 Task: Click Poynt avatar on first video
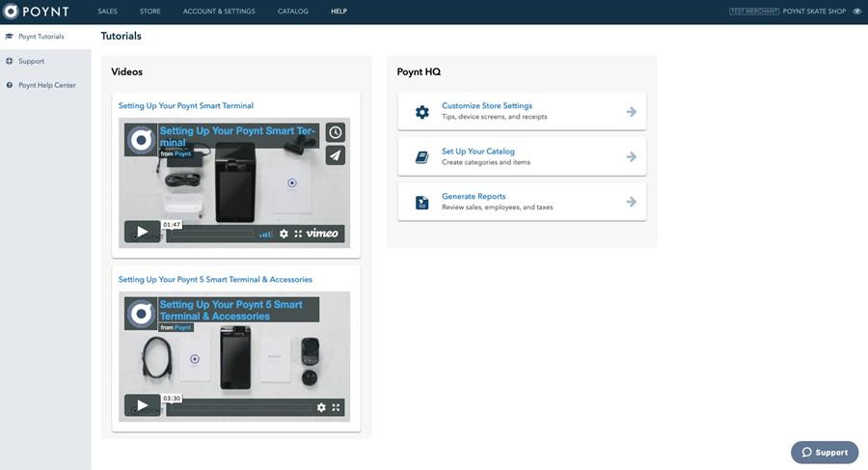(141, 140)
